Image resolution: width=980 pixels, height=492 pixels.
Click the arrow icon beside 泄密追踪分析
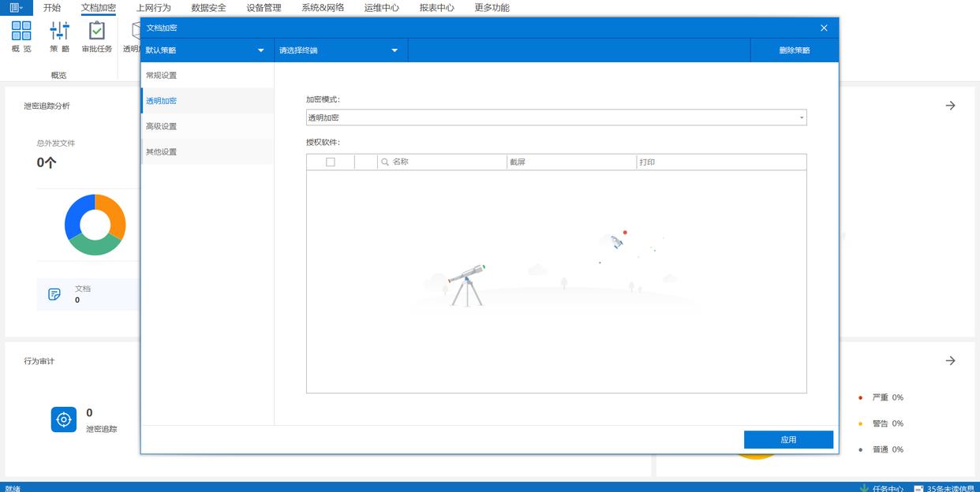(x=950, y=106)
